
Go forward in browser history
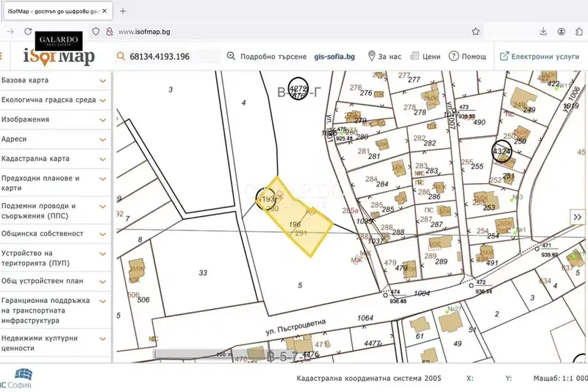point(10,32)
